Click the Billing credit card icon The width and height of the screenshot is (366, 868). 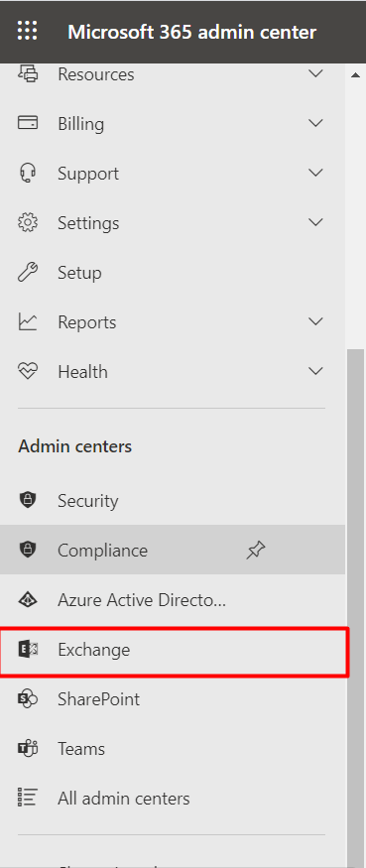[28, 123]
